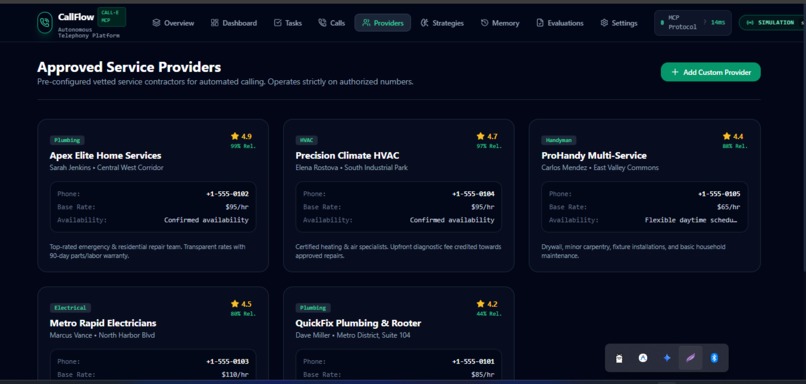
Task: Click the Handyman category tag
Action: point(559,140)
